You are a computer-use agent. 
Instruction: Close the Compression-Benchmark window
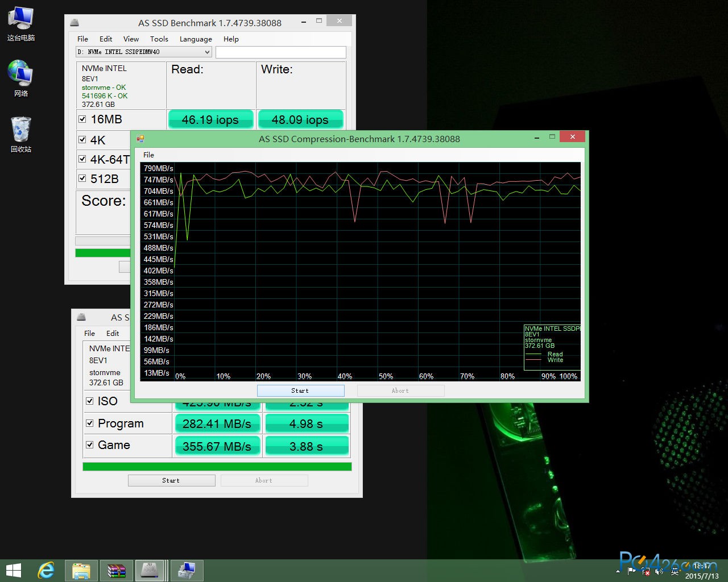tap(572, 137)
